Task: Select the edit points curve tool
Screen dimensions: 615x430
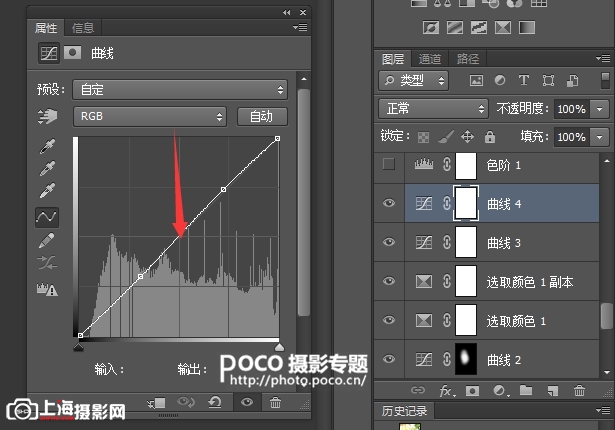Action: (x=47, y=217)
